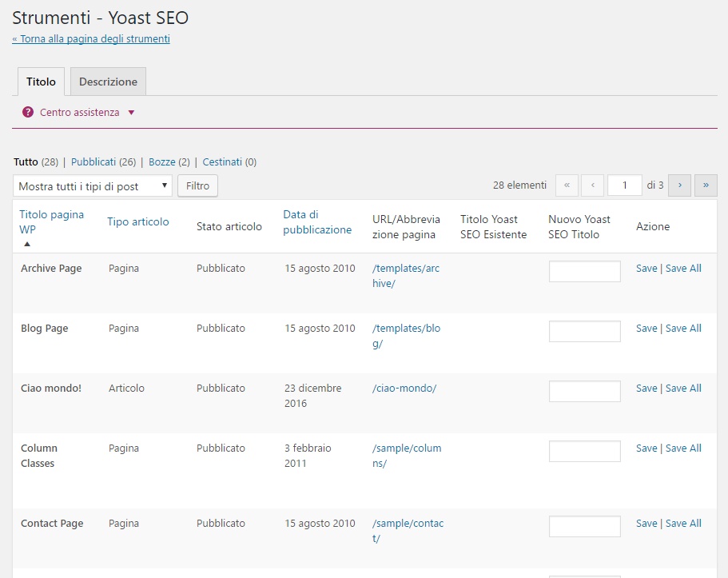
Task: Open Torna alla pagina degli strumenti link
Action: tap(91, 39)
